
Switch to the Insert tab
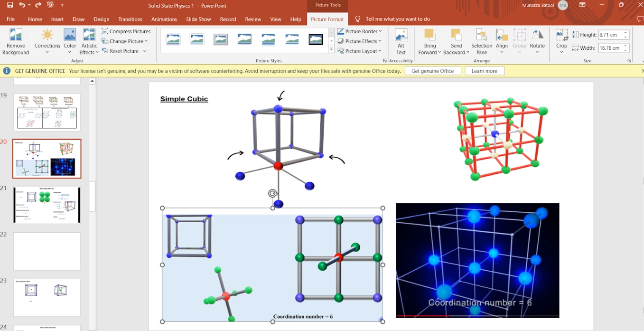57,19
